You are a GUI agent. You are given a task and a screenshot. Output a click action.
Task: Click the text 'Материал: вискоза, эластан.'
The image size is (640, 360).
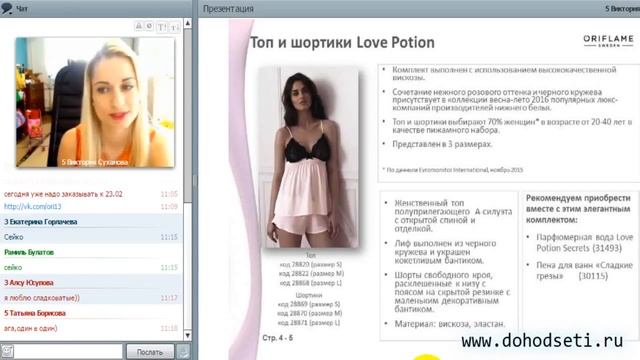[x=450, y=324]
